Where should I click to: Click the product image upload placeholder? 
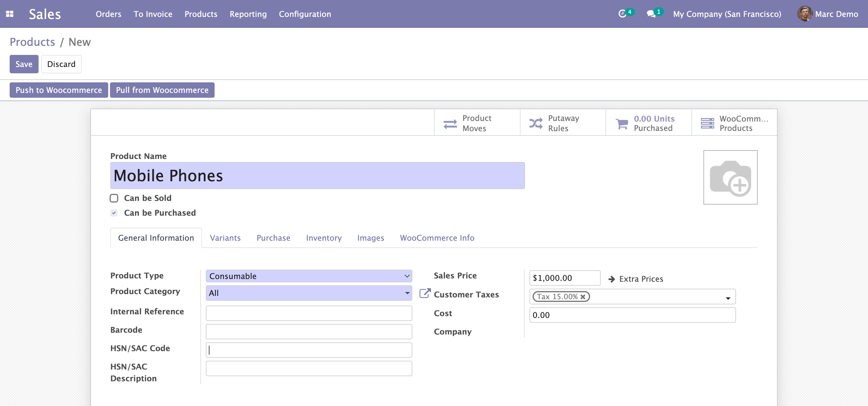(730, 177)
